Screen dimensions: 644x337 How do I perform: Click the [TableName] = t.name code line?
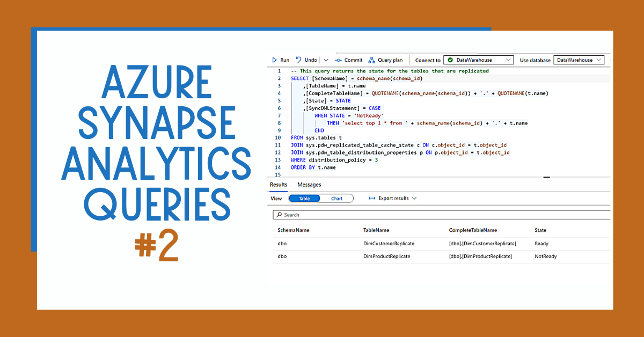click(x=334, y=86)
